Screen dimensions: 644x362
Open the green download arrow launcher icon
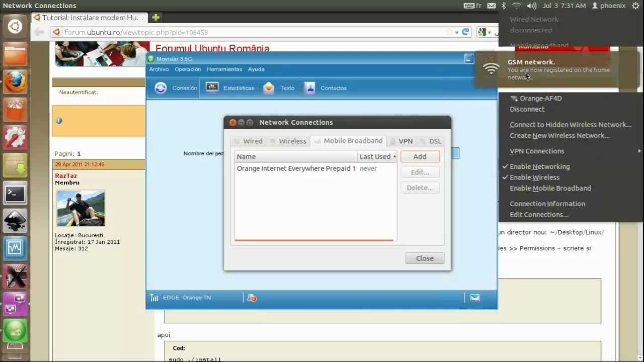point(15,164)
